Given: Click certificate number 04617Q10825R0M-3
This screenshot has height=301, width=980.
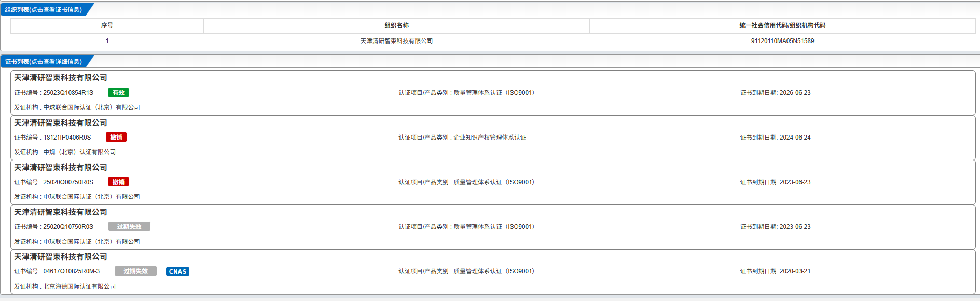Looking at the screenshot, I should pyautogui.click(x=71, y=271).
